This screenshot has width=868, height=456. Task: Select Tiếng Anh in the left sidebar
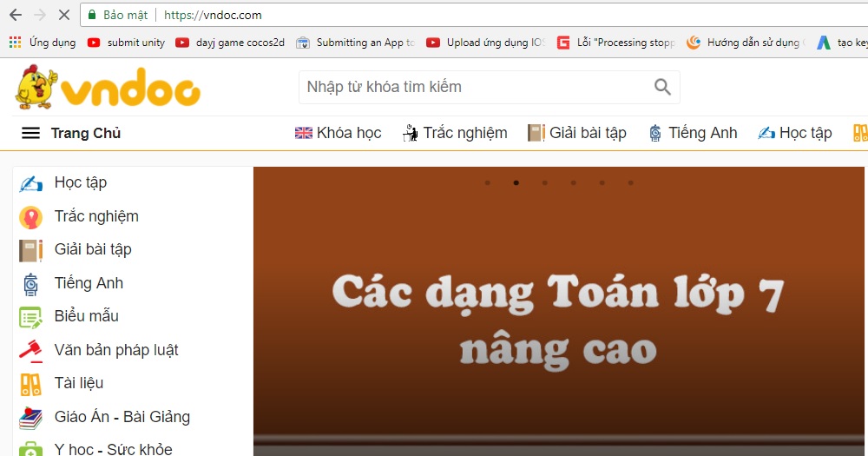tap(89, 283)
